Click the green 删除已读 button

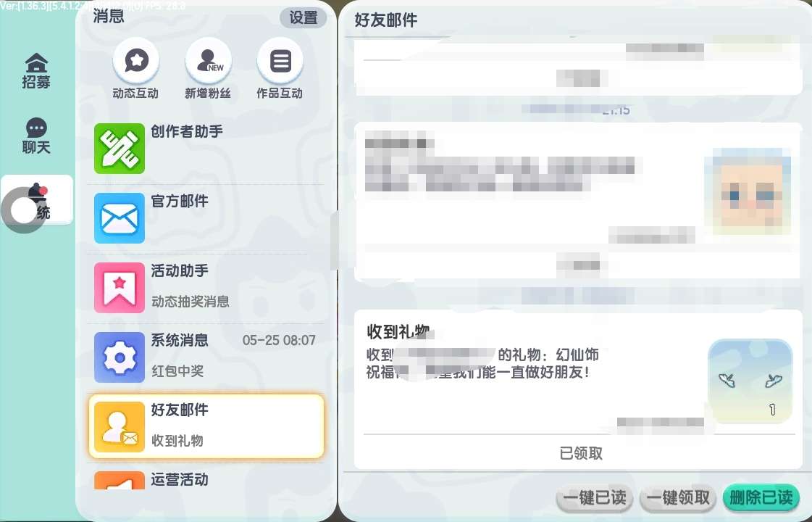(x=761, y=498)
